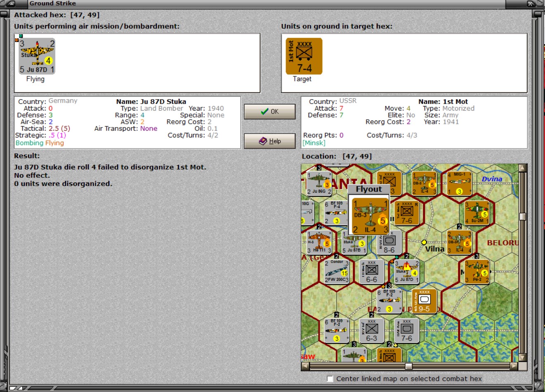Click map horizontal scrollbar left arrow

tap(305, 366)
